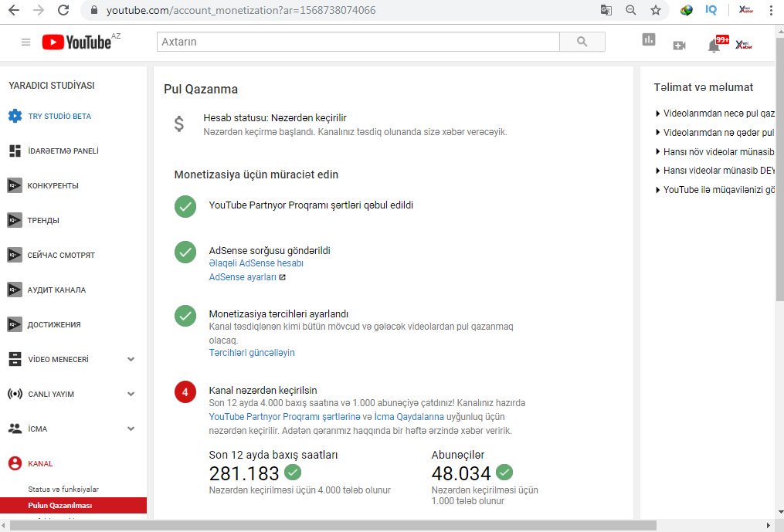The height and width of the screenshot is (532, 784).
Task: Open the YouTube account avatar menu
Action: click(744, 45)
